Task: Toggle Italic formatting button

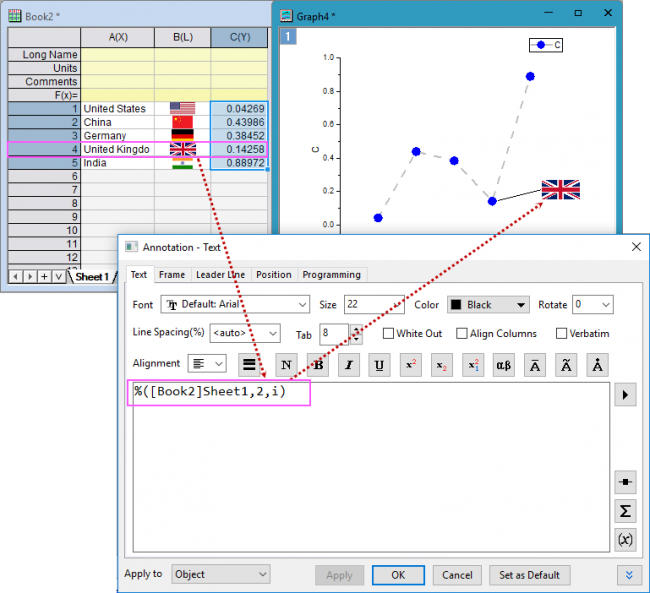Action: tap(349, 365)
